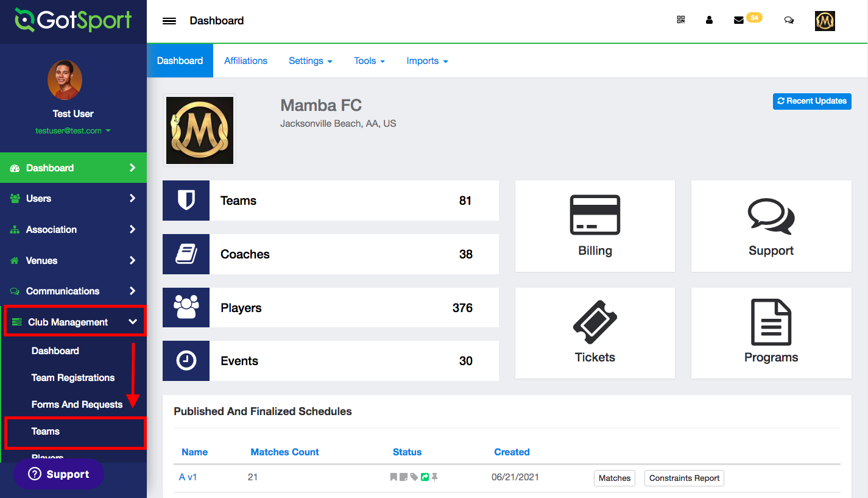Open Team Registrations in sidebar
The height and width of the screenshot is (498, 868).
coord(73,378)
